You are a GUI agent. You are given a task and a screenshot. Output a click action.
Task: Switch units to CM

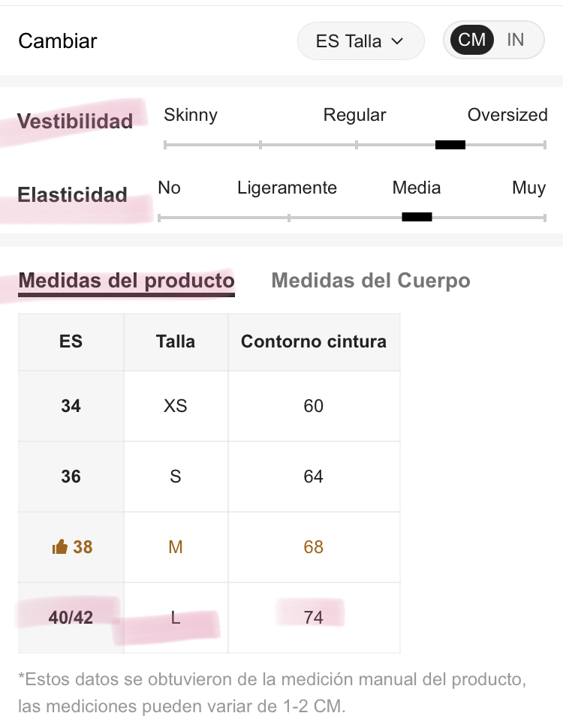click(x=471, y=40)
